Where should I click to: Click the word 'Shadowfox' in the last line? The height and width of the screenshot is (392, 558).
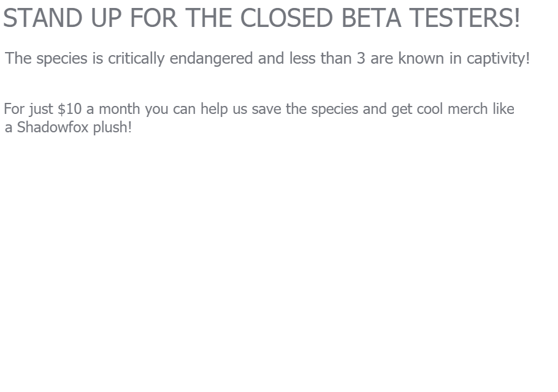(x=53, y=127)
